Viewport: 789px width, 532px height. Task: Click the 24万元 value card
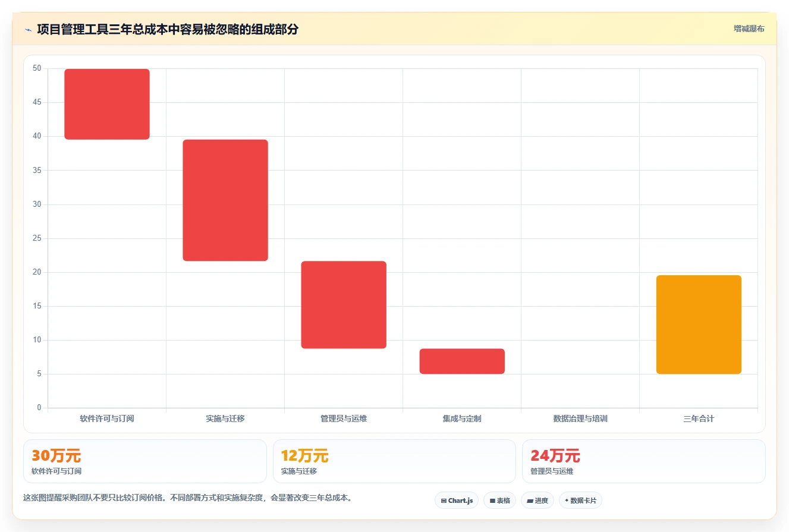click(x=644, y=461)
